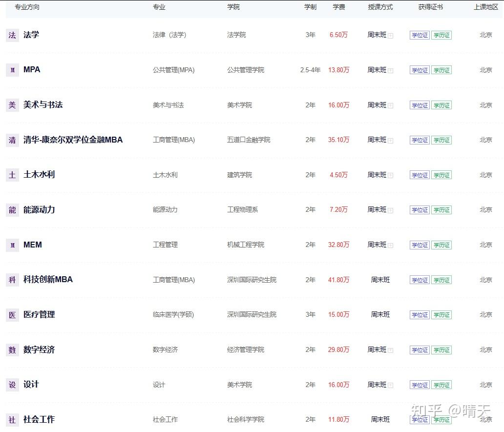Screen dimensions: 504x432
Task: Click the 专业方向 column header
Action: [x=27, y=7]
